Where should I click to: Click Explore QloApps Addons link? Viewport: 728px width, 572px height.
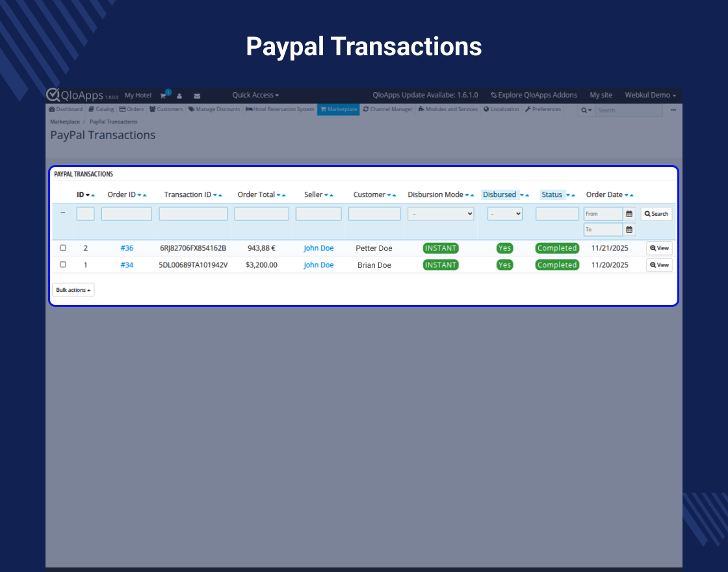tap(534, 95)
